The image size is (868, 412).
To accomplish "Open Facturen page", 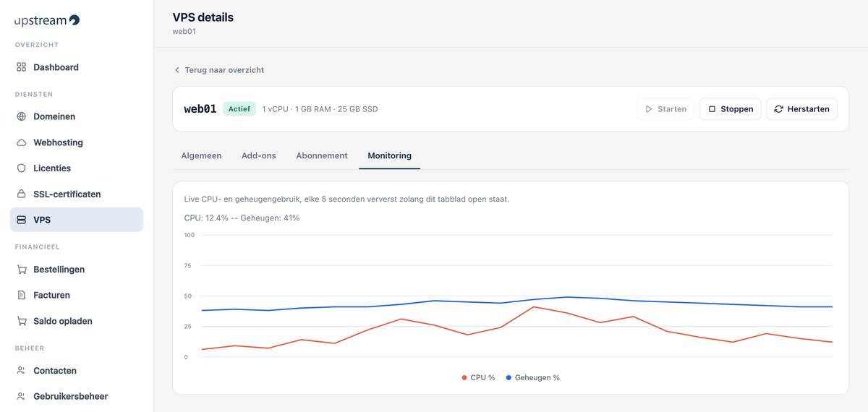I will tap(77, 295).
